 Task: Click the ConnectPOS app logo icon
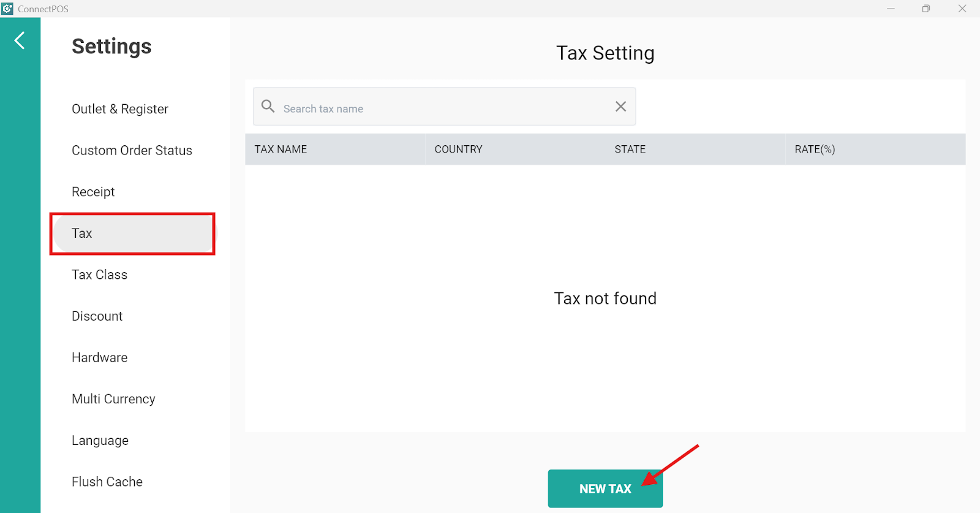coord(7,9)
